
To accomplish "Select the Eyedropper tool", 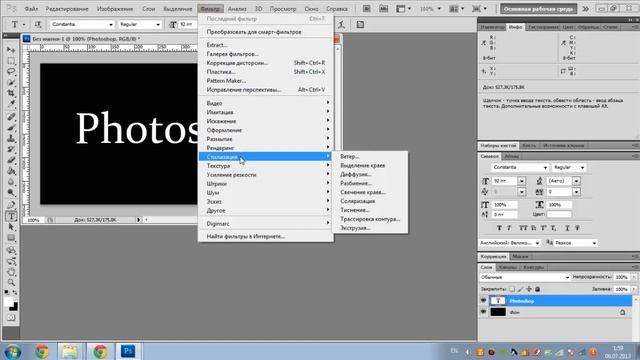I will point(11,104).
